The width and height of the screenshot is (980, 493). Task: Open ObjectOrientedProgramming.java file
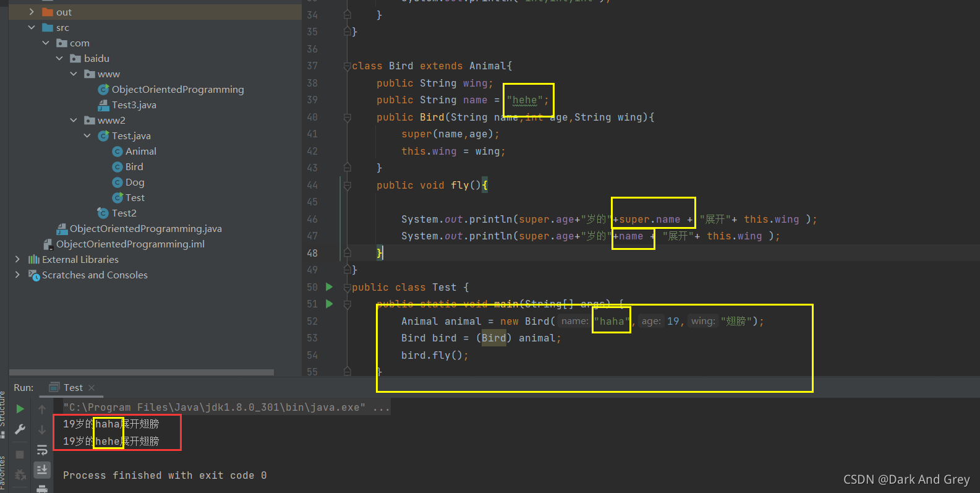[145, 228]
